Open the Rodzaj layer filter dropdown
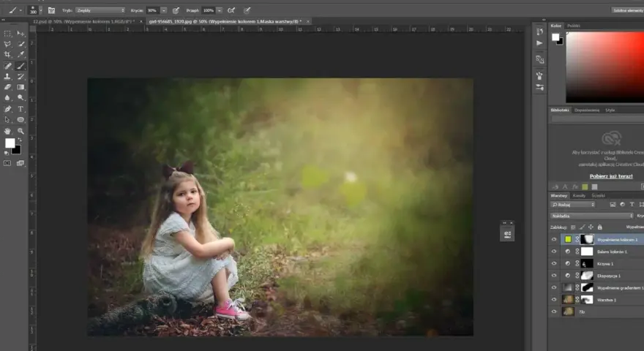Viewport: 644px width, 351px height. (572, 205)
